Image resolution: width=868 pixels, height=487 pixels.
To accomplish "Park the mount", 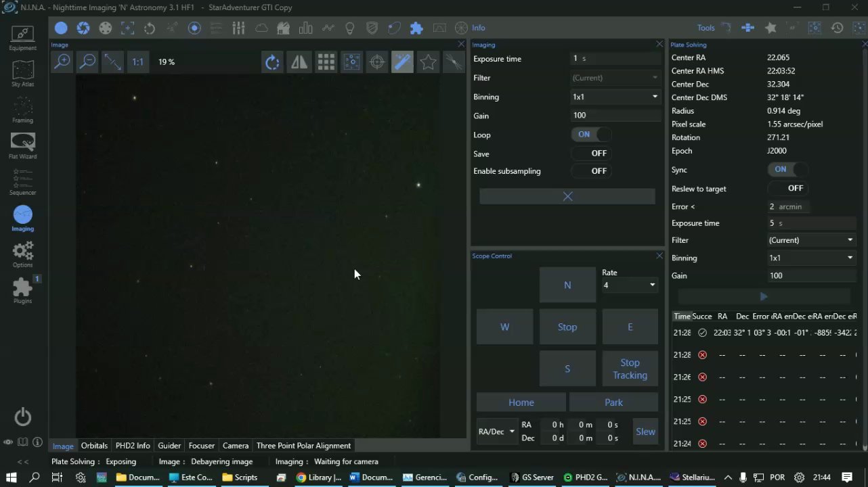I will pyautogui.click(x=613, y=402).
